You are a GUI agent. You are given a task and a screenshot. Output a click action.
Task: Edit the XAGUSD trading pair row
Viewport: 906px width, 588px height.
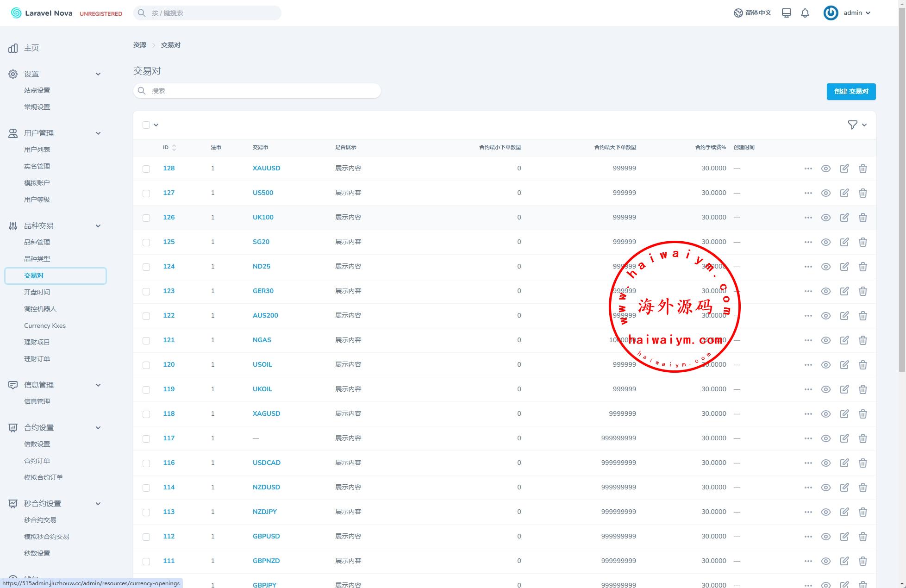(844, 414)
